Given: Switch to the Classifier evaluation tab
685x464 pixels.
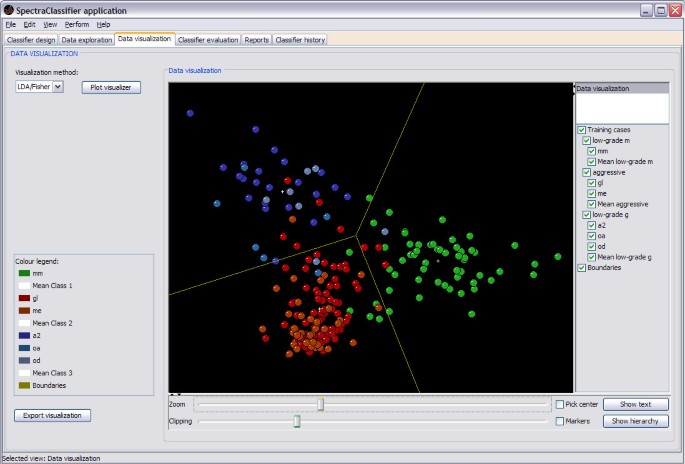Looking at the screenshot, I should 208,39.
